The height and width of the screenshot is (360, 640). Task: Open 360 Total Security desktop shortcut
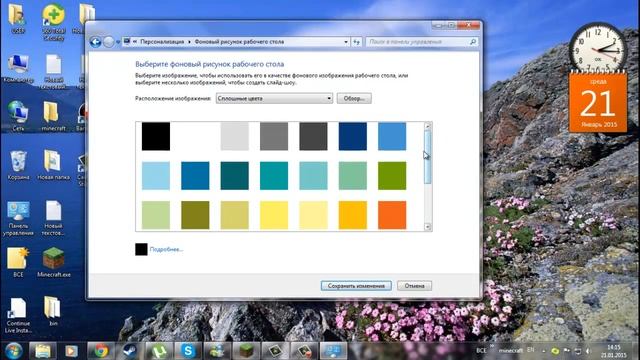(53, 21)
